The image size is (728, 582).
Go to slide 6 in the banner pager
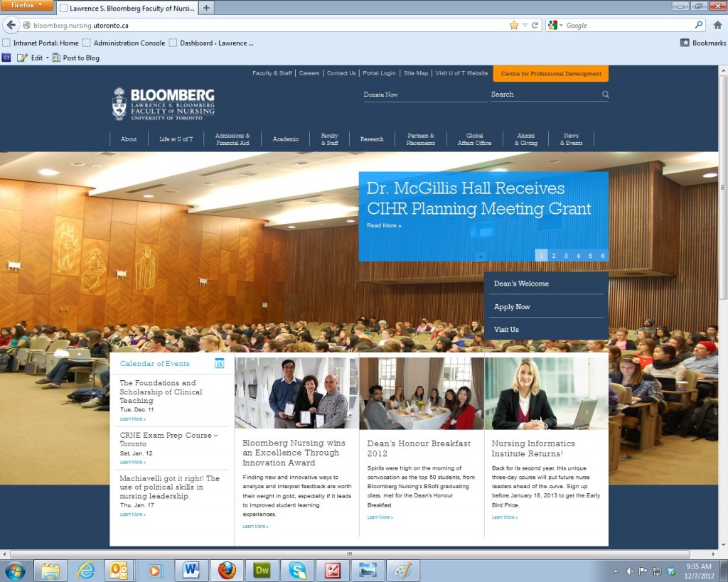(x=602, y=255)
